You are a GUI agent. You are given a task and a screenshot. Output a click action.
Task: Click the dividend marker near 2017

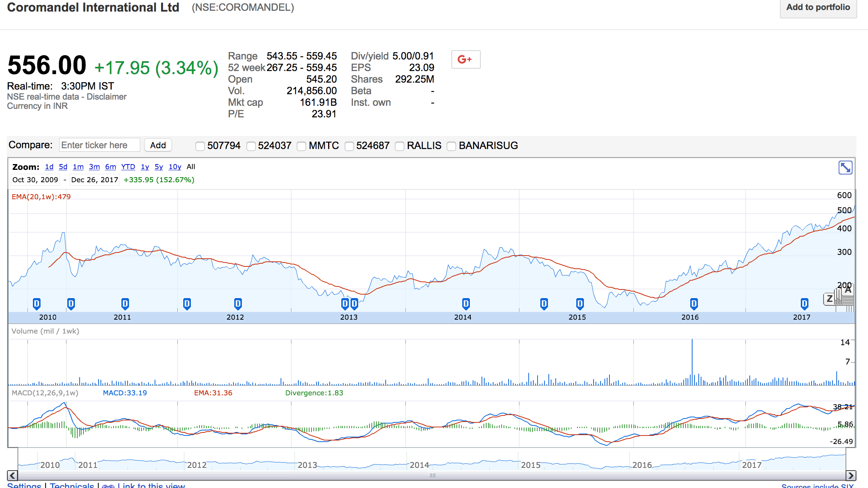[804, 304]
